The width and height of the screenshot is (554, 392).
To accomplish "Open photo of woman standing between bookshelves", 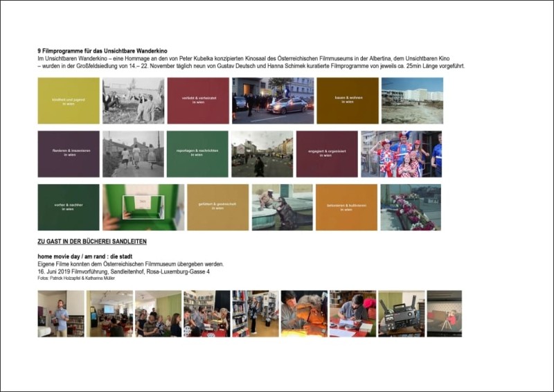I will (x=256, y=314).
